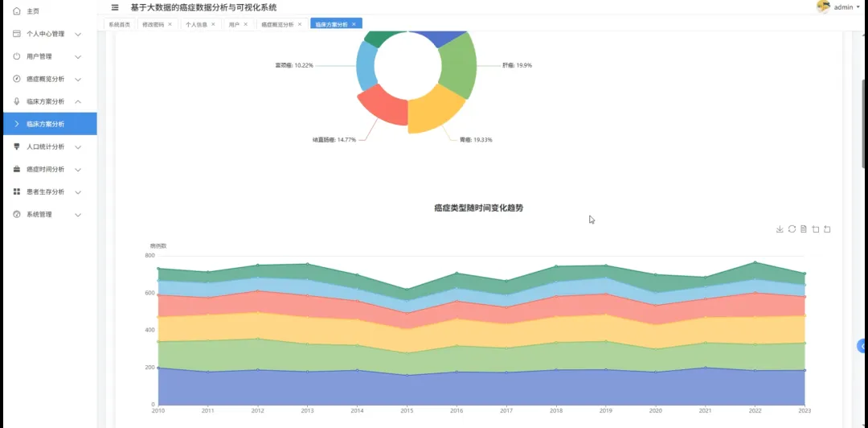This screenshot has height=428, width=868.
Task: Expand the 患者生存分析 chevron
Action: (x=78, y=191)
